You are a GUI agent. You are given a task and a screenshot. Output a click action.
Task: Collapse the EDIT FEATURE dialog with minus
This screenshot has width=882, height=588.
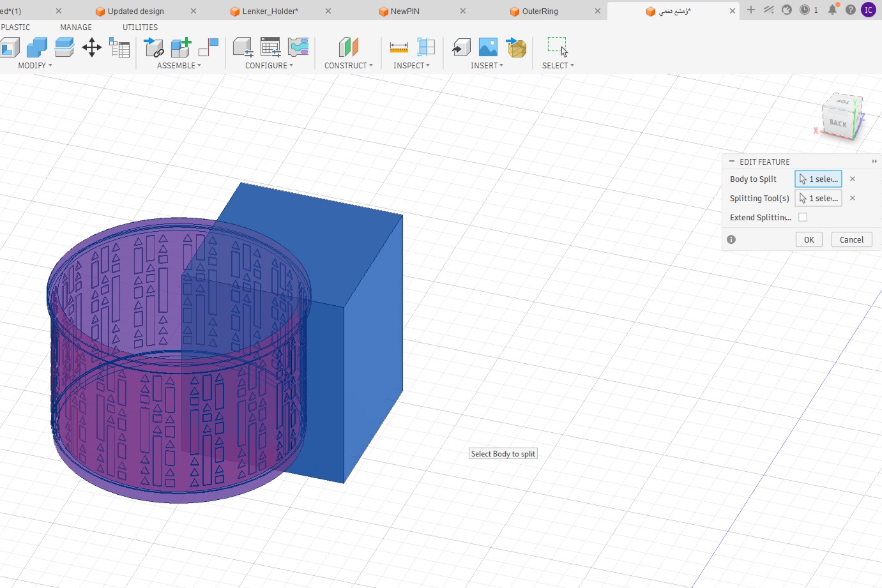click(x=732, y=162)
